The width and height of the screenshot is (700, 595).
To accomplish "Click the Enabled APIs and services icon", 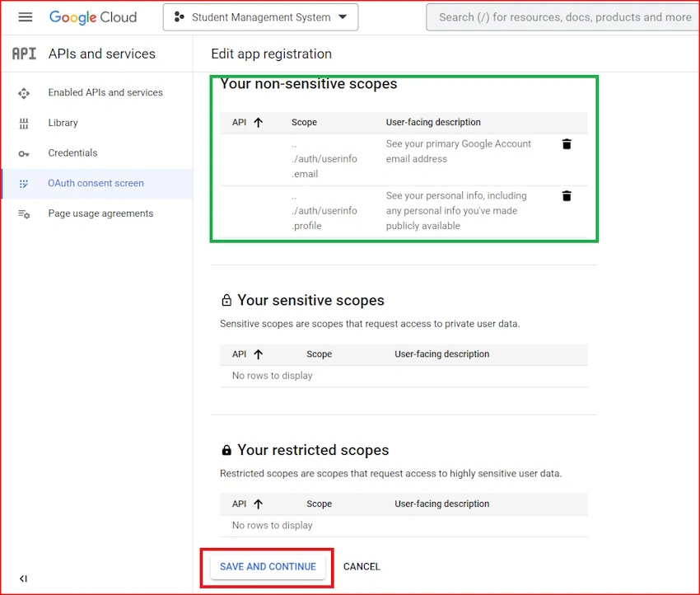I will click(24, 93).
